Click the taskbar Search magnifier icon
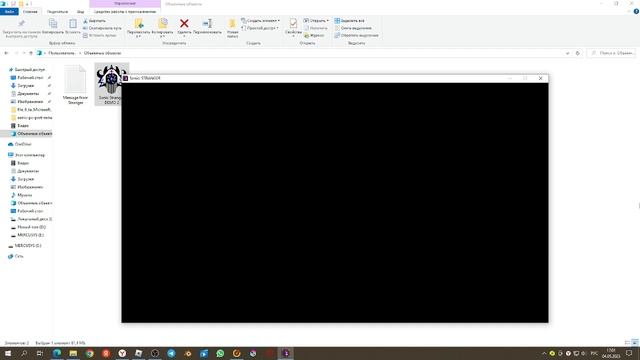This screenshot has height=360, width=640. click(x=24, y=353)
